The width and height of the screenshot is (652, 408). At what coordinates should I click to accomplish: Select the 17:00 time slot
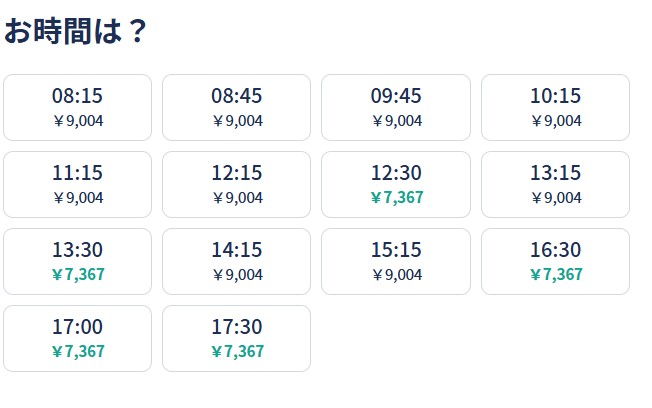click(x=77, y=339)
